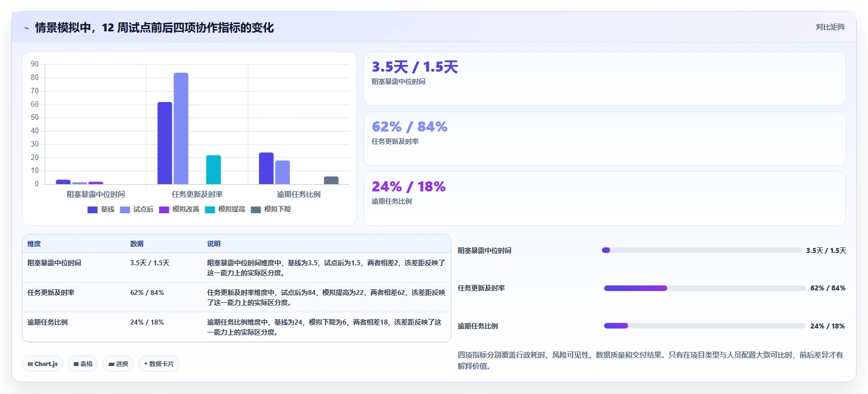Viewport: 868px width, 394px height.
Task: Click the 数据卡片 chip
Action: (x=159, y=364)
